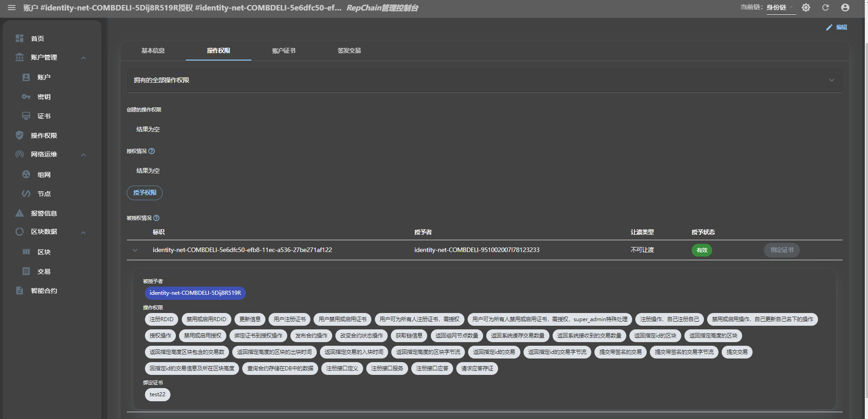Screen dimensions: 868x419
Task: Click the 禁用或启用授权 permission chip
Action: (x=203, y=336)
